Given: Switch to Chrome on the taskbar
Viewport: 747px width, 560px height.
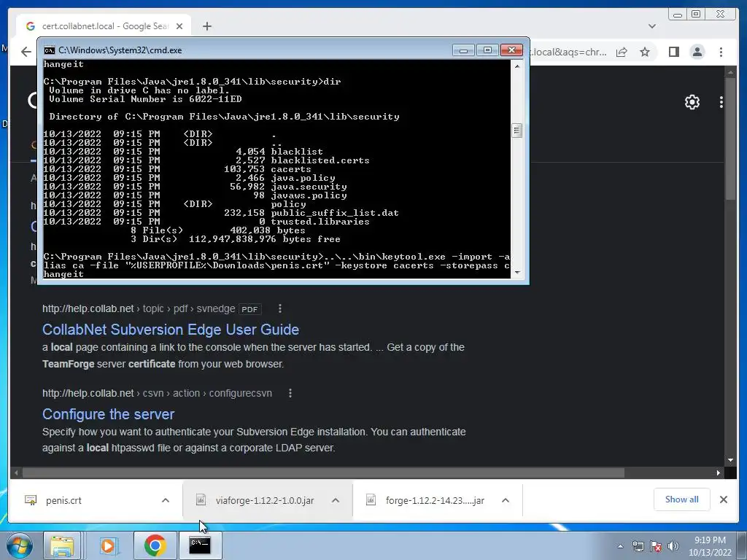Looking at the screenshot, I should coord(155,545).
